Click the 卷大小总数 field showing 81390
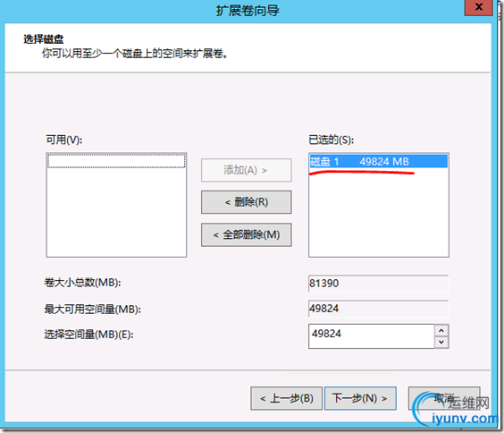The image size is (504, 433). tap(378, 284)
